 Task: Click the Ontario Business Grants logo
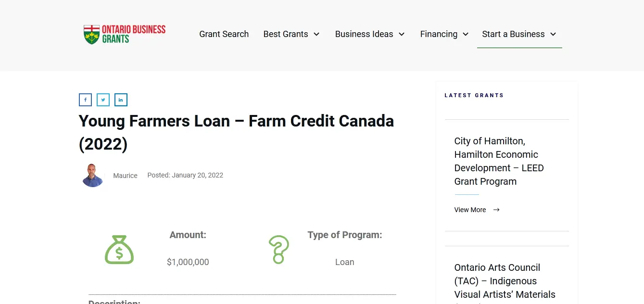tap(125, 34)
